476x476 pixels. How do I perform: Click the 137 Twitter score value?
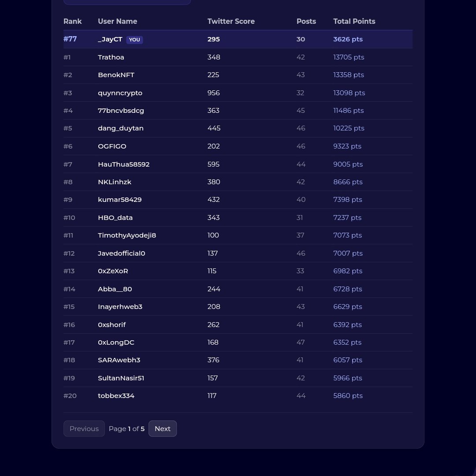tap(212, 253)
